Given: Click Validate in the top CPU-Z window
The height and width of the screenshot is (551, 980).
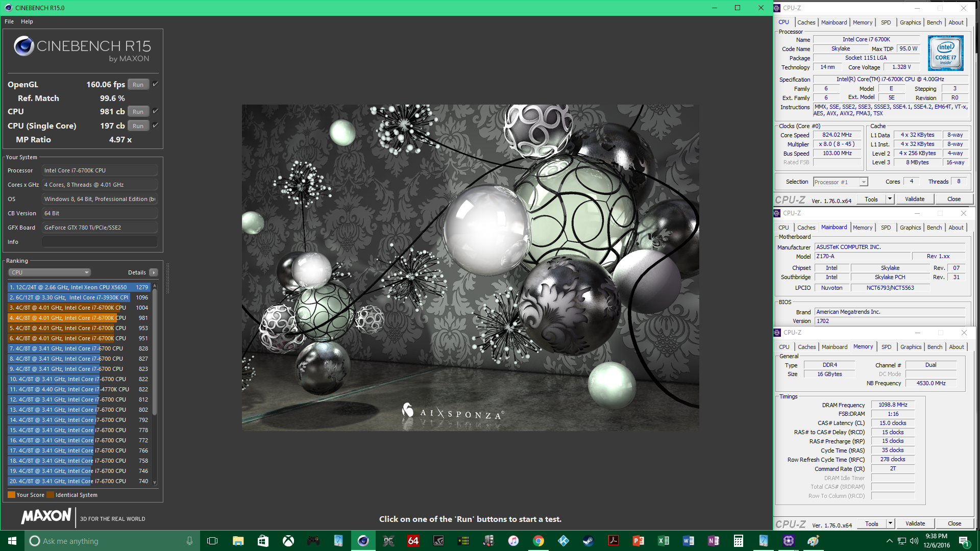Looking at the screenshot, I should 915,199.
